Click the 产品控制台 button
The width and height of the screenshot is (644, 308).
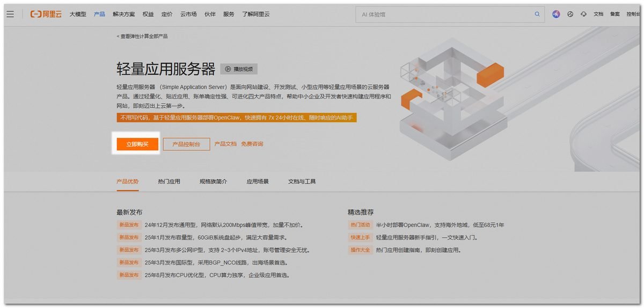pyautogui.click(x=186, y=144)
